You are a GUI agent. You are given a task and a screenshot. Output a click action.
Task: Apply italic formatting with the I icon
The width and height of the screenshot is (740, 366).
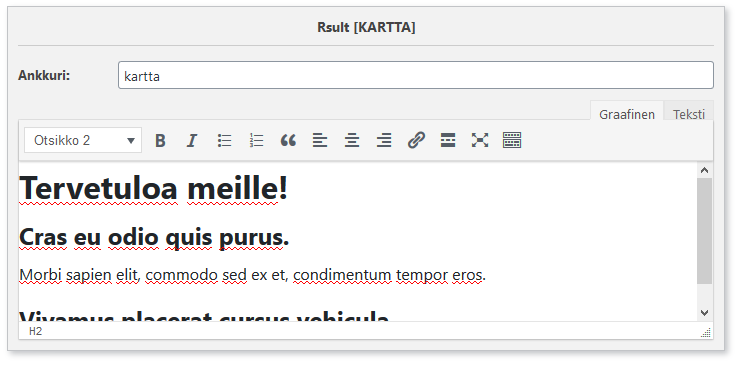tap(192, 141)
